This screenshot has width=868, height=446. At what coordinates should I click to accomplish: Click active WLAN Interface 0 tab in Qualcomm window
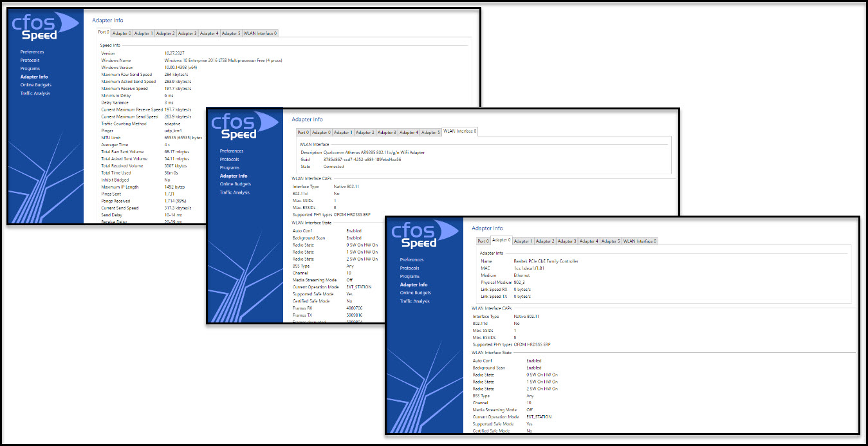tap(460, 131)
